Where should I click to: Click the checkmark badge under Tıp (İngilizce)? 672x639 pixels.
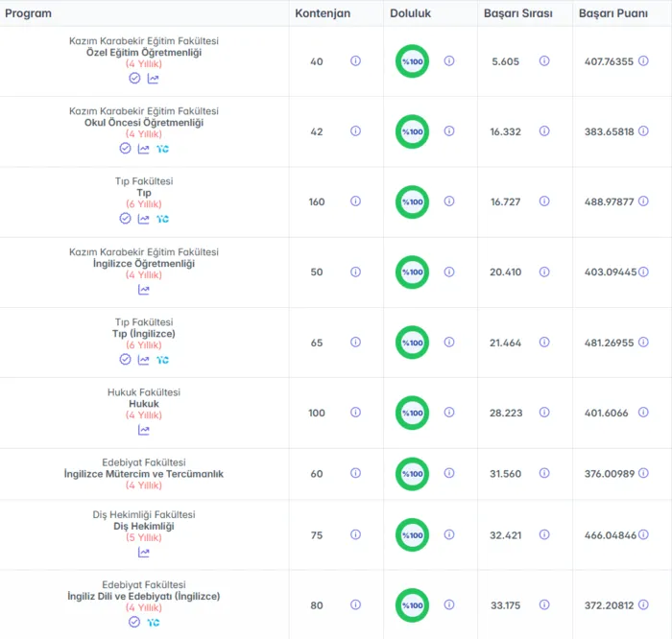click(x=125, y=360)
